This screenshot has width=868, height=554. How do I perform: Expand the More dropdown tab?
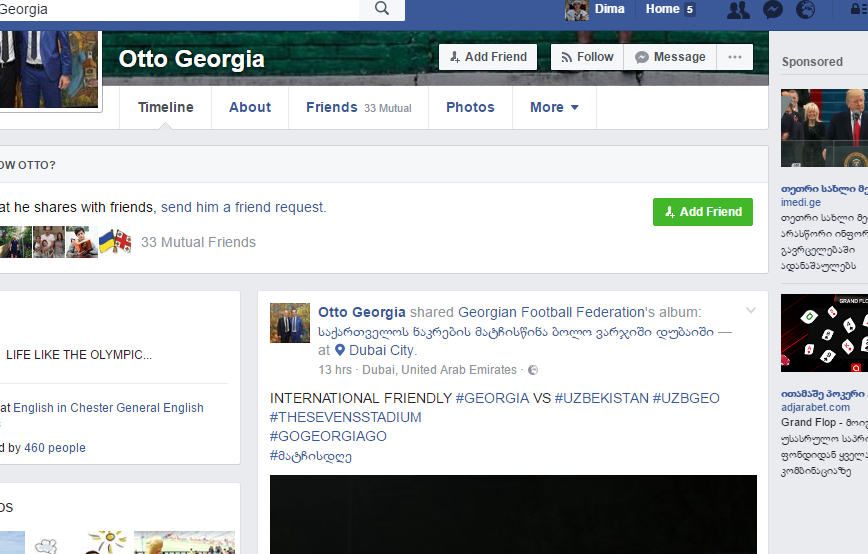coord(554,107)
